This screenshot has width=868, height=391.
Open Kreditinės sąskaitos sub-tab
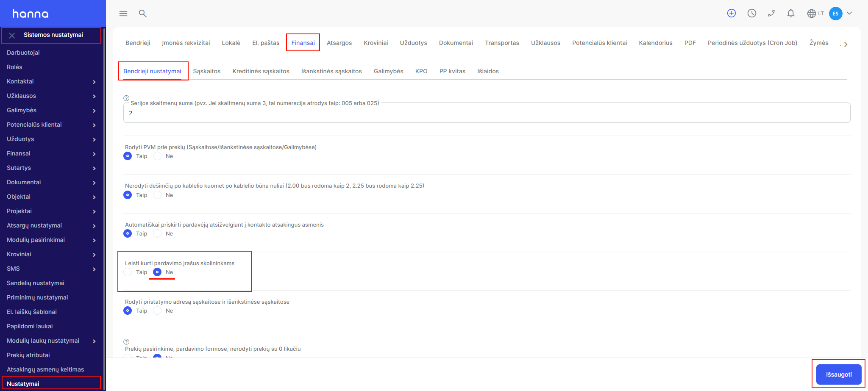pyautogui.click(x=261, y=71)
